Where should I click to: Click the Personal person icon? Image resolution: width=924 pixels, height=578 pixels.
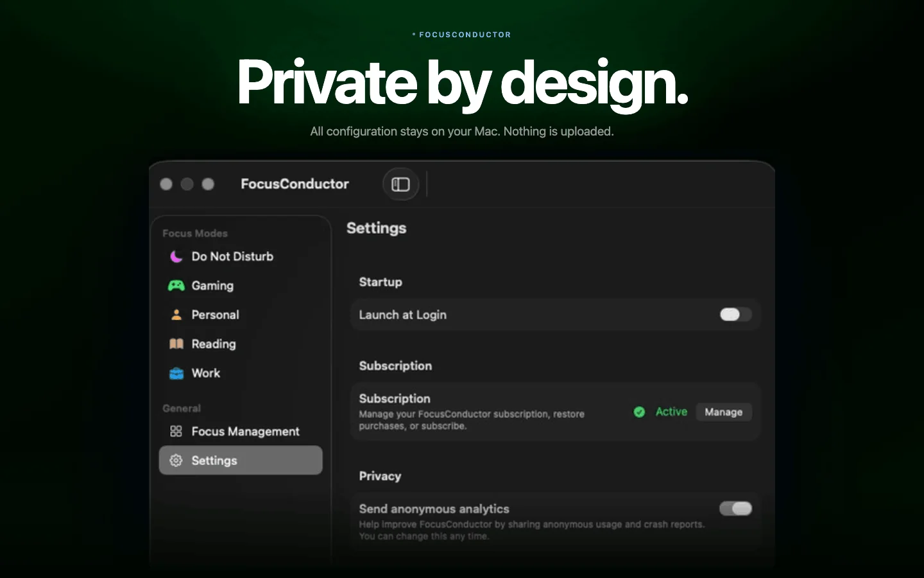[176, 315]
